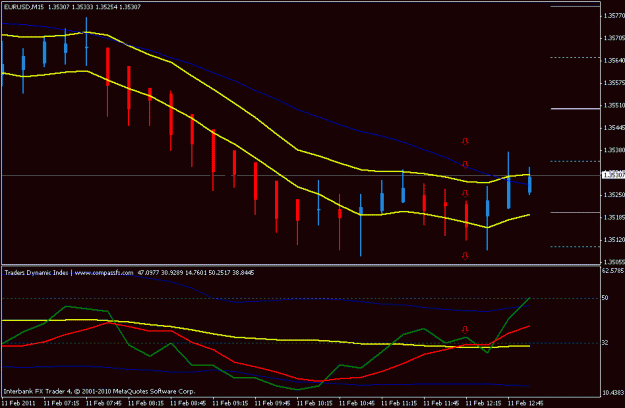The height and width of the screenshot is (408, 625).
Task: Click the 1.35770 price axis label
Action: pos(614,16)
